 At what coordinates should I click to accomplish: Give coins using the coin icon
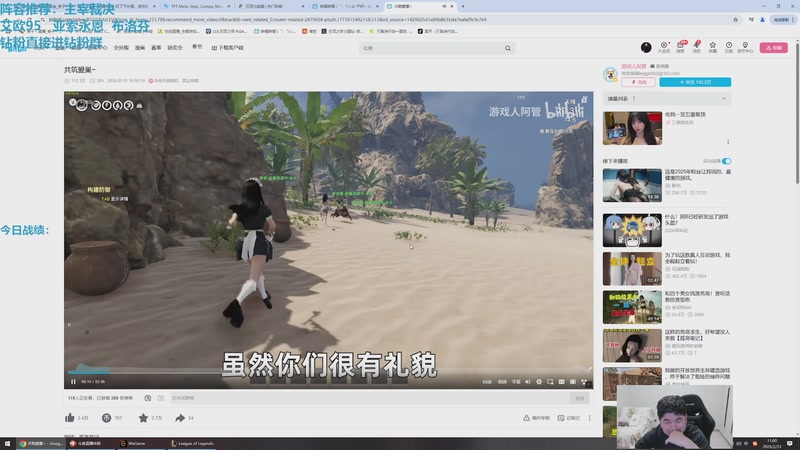click(x=106, y=418)
